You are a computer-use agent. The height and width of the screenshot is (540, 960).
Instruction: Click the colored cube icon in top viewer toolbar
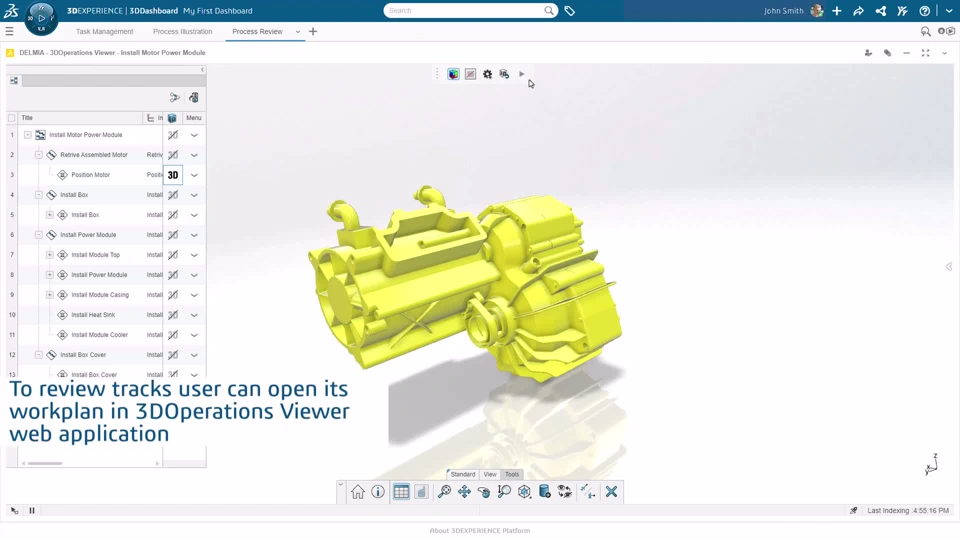tap(453, 74)
